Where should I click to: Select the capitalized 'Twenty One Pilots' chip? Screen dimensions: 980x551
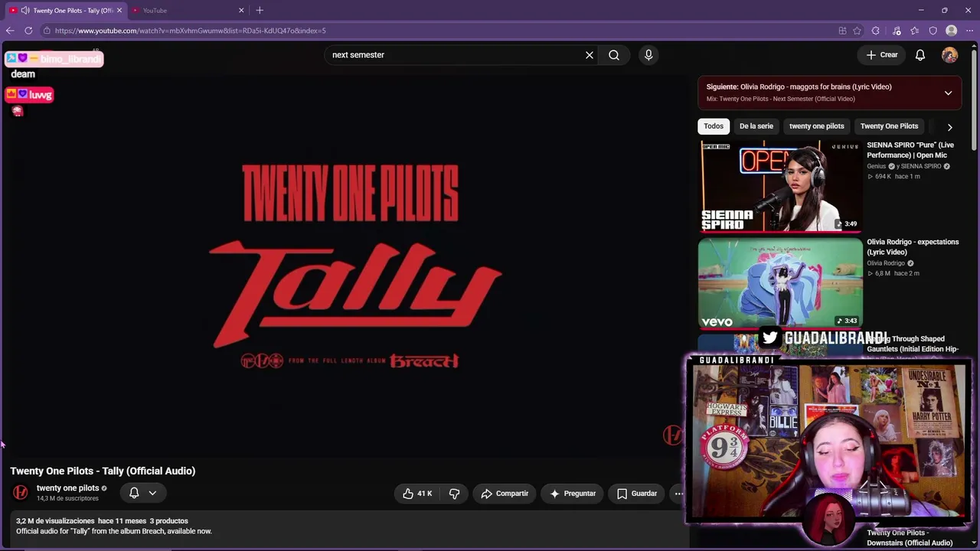889,126
